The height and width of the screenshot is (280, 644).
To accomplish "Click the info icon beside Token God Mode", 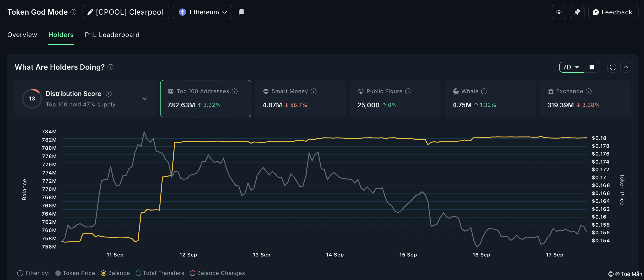I will [x=73, y=12].
